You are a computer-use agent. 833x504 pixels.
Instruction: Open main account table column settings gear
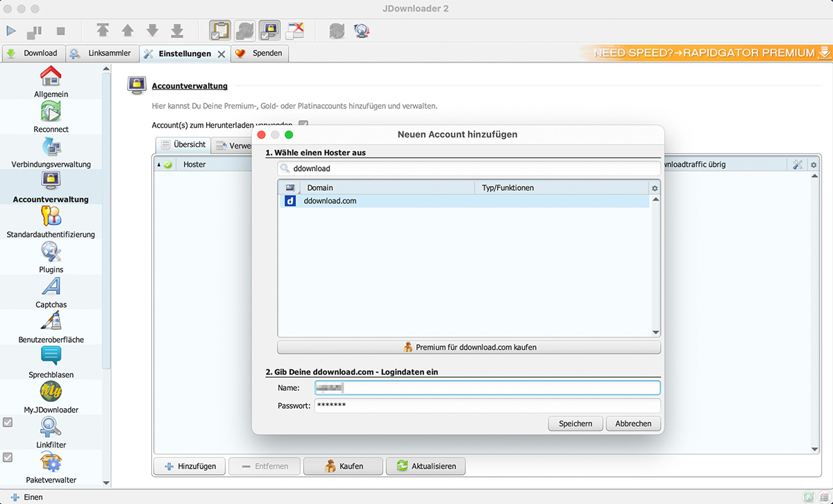click(x=814, y=165)
